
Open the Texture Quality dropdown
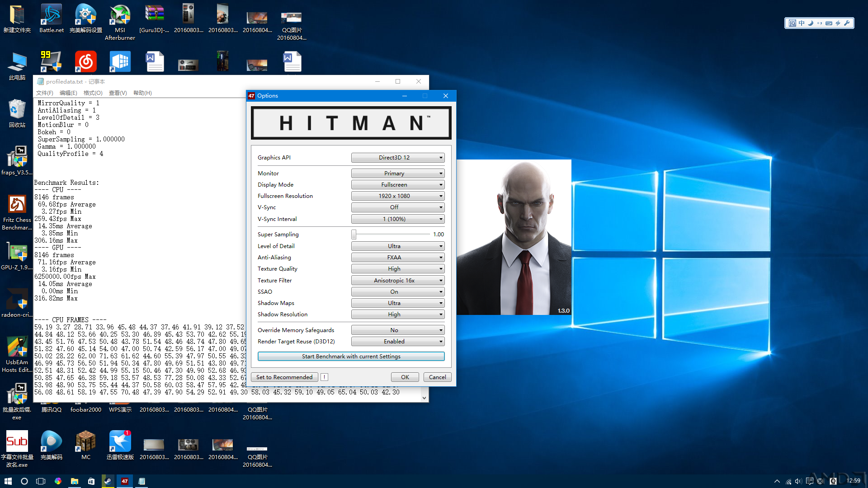(398, 269)
